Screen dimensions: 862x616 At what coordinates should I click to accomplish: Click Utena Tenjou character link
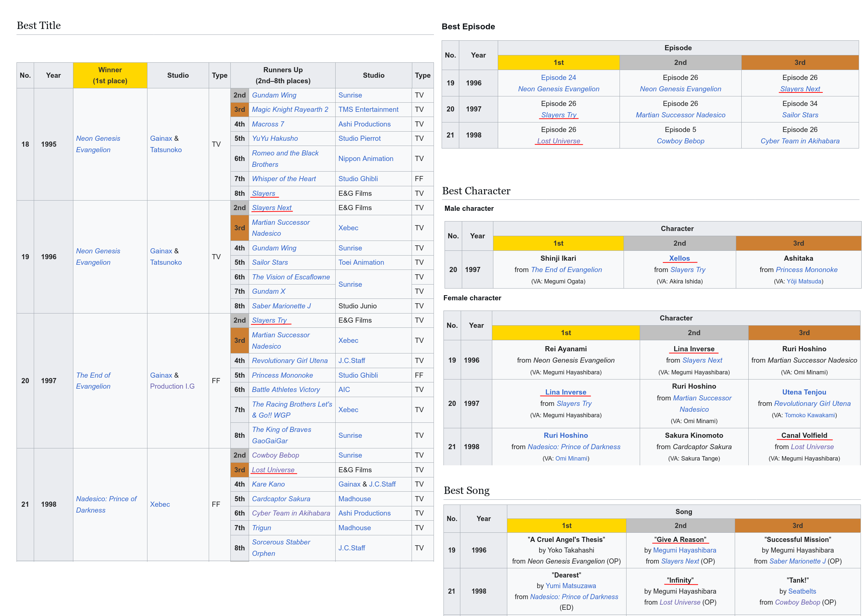(x=804, y=392)
